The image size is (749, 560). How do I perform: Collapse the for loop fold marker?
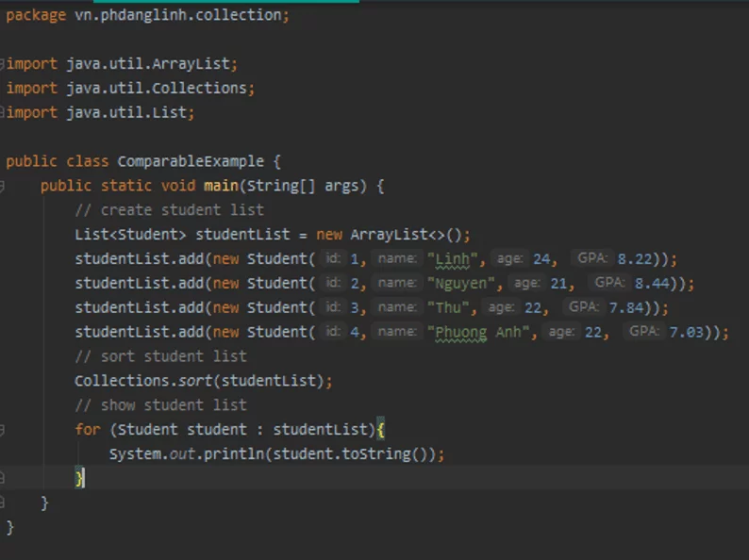coord(3,430)
